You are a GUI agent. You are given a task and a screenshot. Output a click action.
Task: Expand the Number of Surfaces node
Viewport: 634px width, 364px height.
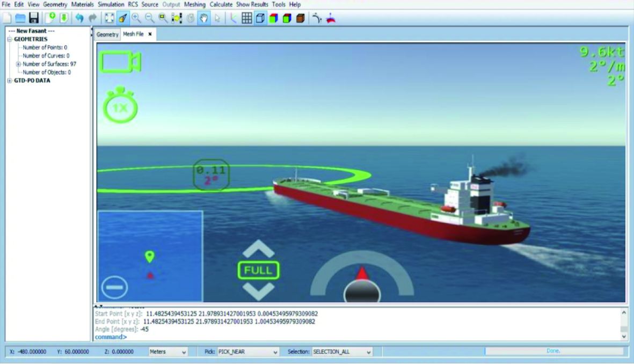coord(18,64)
